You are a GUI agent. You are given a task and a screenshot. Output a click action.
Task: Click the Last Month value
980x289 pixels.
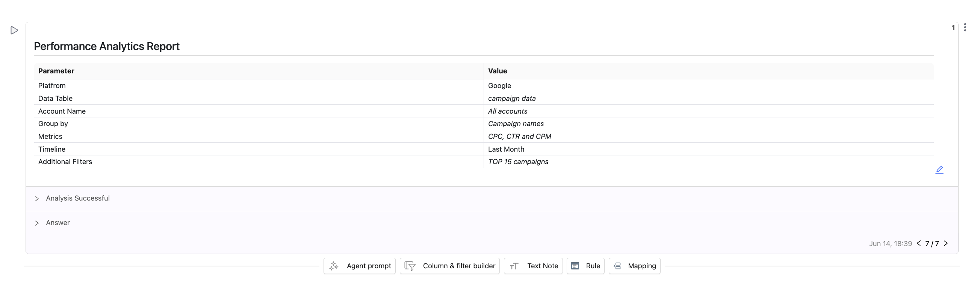506,149
